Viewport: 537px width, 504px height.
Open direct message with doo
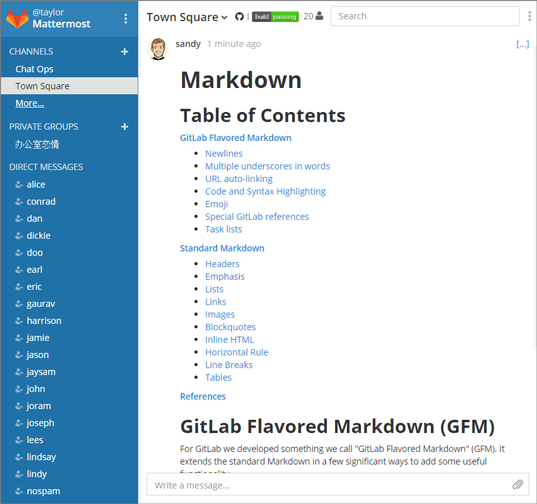point(35,253)
